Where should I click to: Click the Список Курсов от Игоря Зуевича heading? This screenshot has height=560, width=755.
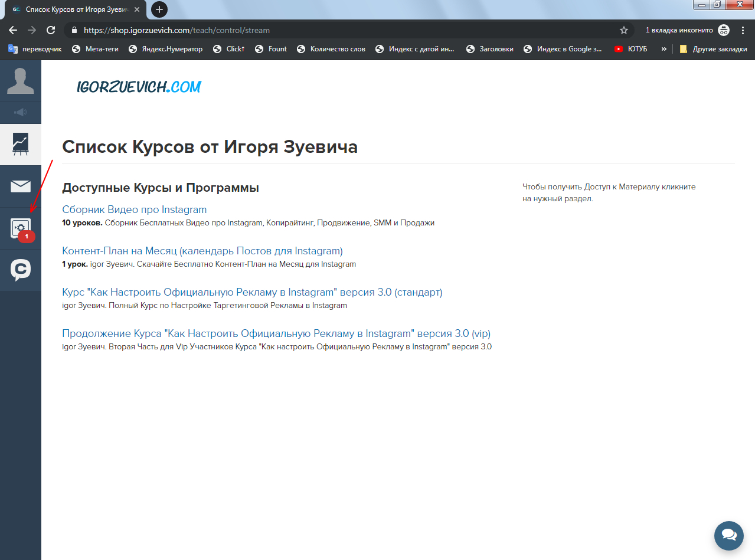210,147
